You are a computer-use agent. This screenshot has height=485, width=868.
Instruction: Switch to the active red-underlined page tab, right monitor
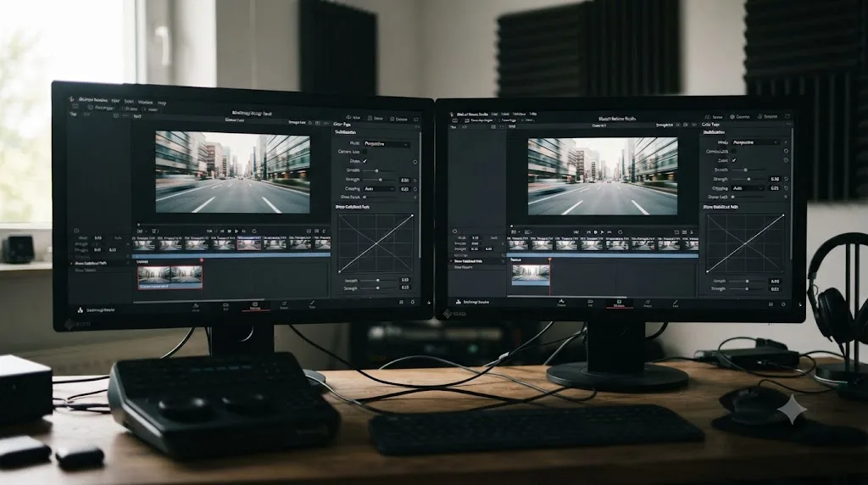tap(619, 304)
